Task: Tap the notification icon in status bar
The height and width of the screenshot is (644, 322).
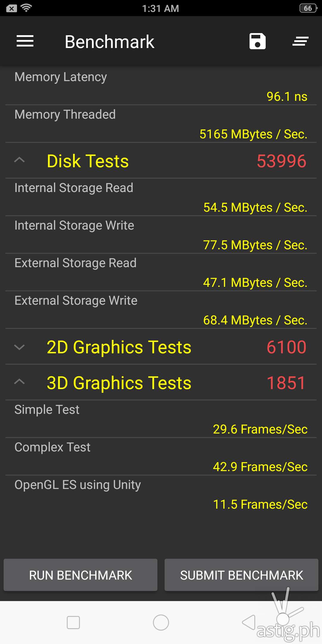Action: point(11,8)
